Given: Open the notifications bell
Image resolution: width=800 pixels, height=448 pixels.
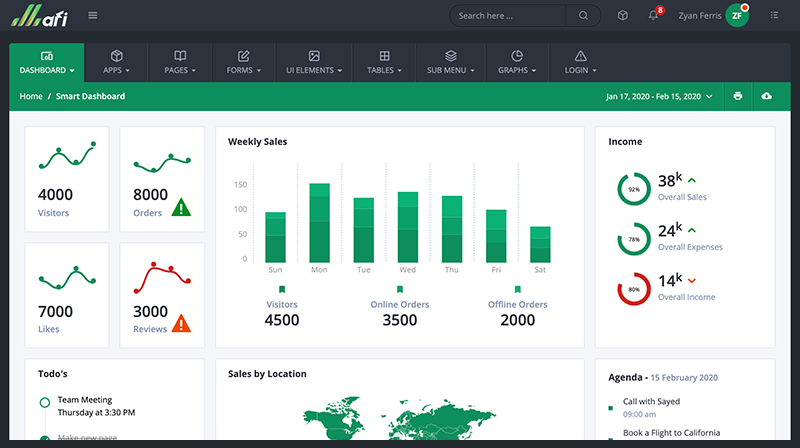Looking at the screenshot, I should pyautogui.click(x=653, y=15).
